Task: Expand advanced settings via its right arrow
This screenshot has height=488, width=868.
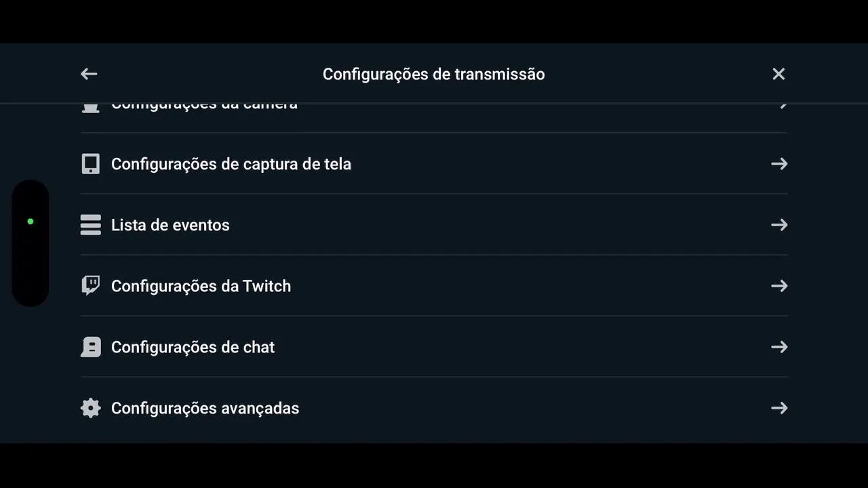Action: click(x=779, y=408)
